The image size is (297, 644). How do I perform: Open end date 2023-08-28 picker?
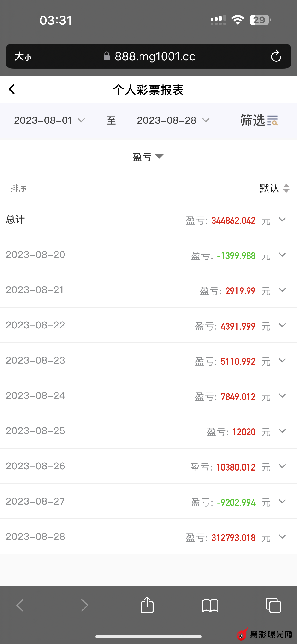coord(173,120)
